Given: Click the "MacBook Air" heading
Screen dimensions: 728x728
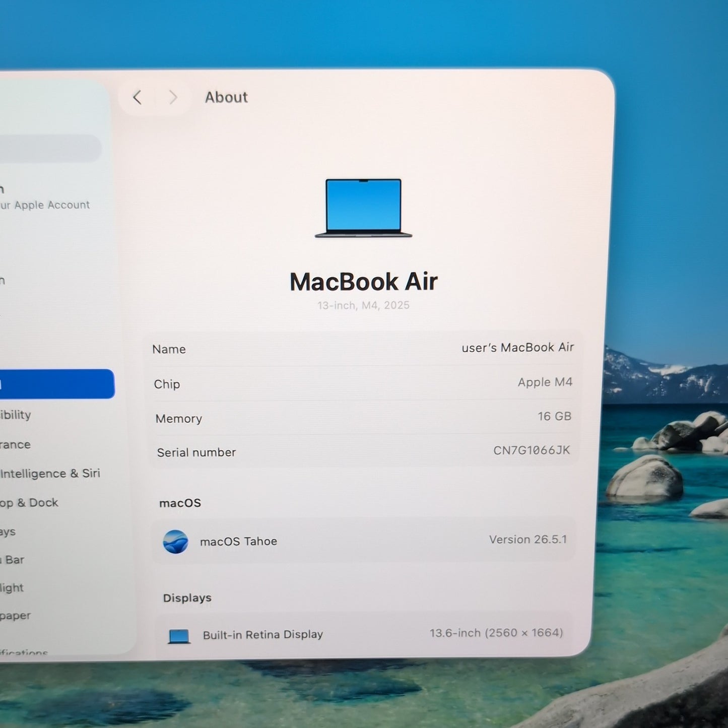Looking at the screenshot, I should [363, 282].
